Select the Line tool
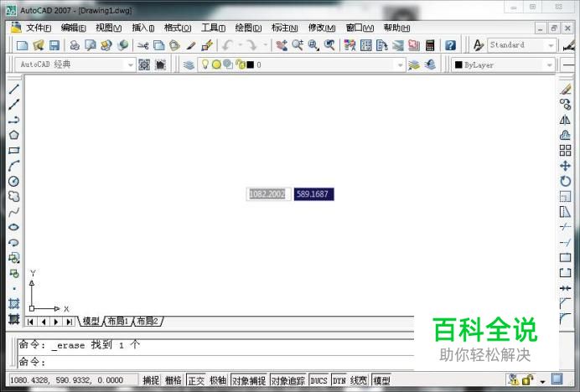580x392 pixels. tap(14, 89)
